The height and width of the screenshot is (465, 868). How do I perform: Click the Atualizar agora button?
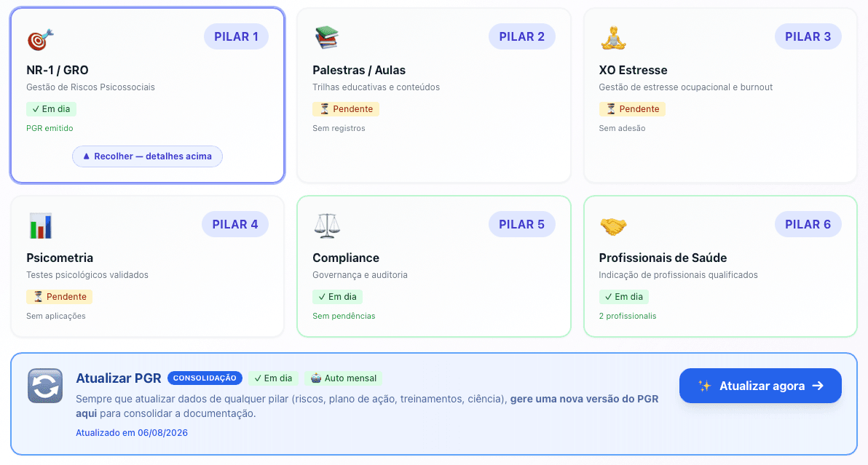click(760, 386)
